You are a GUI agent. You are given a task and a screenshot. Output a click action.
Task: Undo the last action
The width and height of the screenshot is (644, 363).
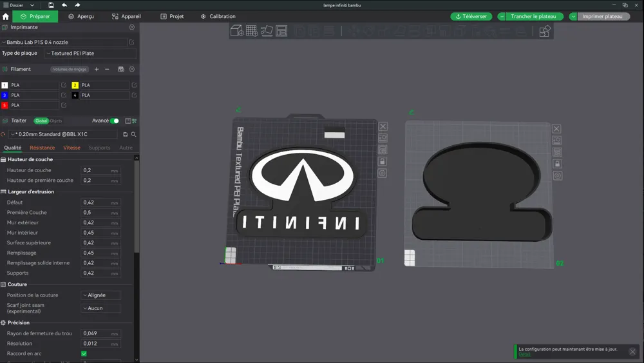click(x=64, y=5)
